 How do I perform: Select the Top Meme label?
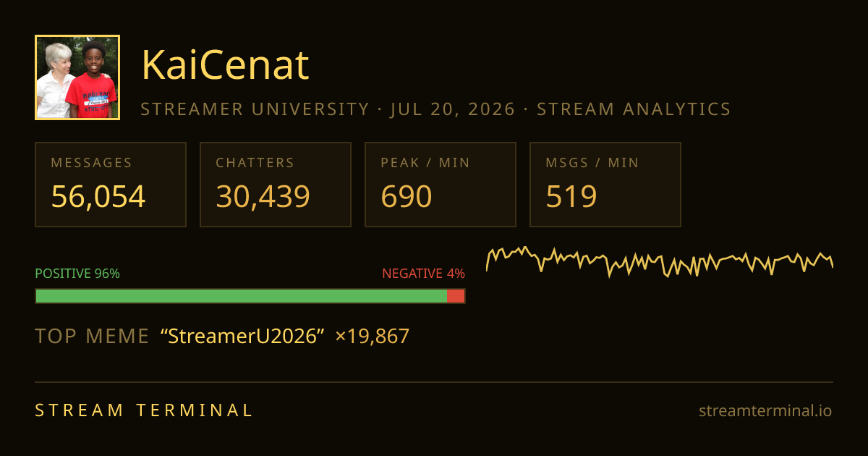(x=92, y=337)
